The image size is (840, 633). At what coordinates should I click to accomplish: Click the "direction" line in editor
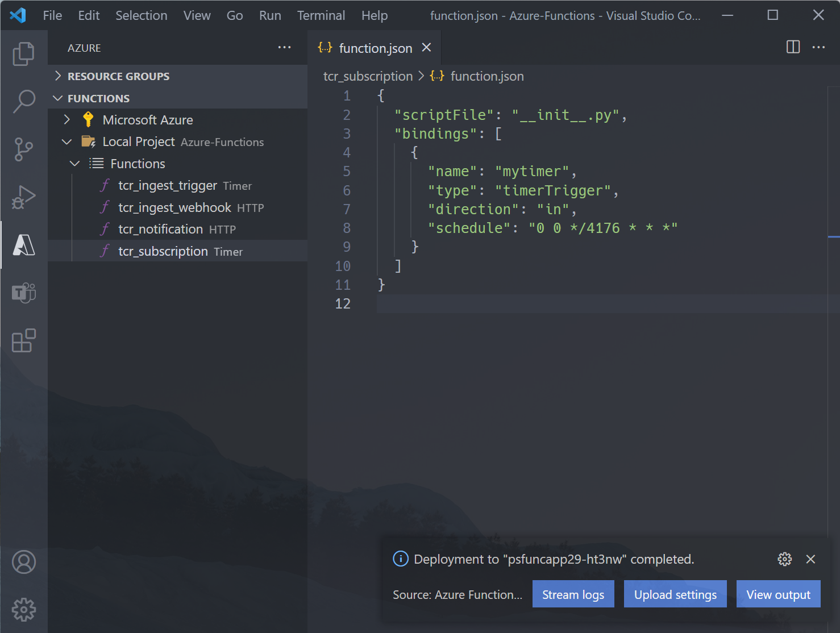click(x=502, y=209)
